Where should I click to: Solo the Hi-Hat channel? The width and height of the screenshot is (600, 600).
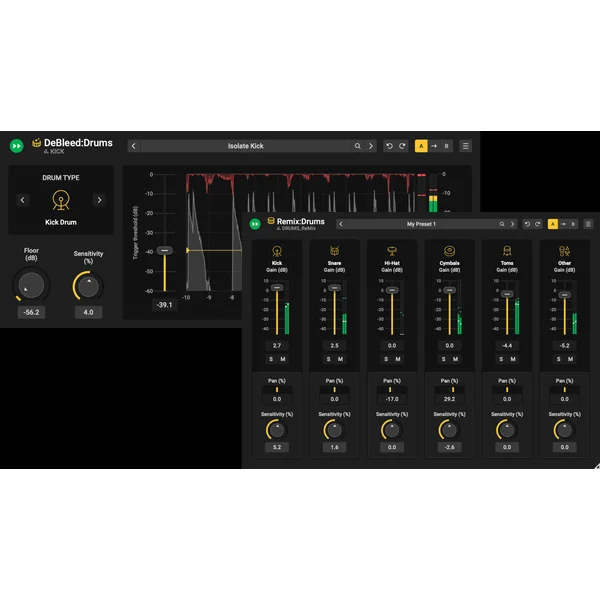386,359
